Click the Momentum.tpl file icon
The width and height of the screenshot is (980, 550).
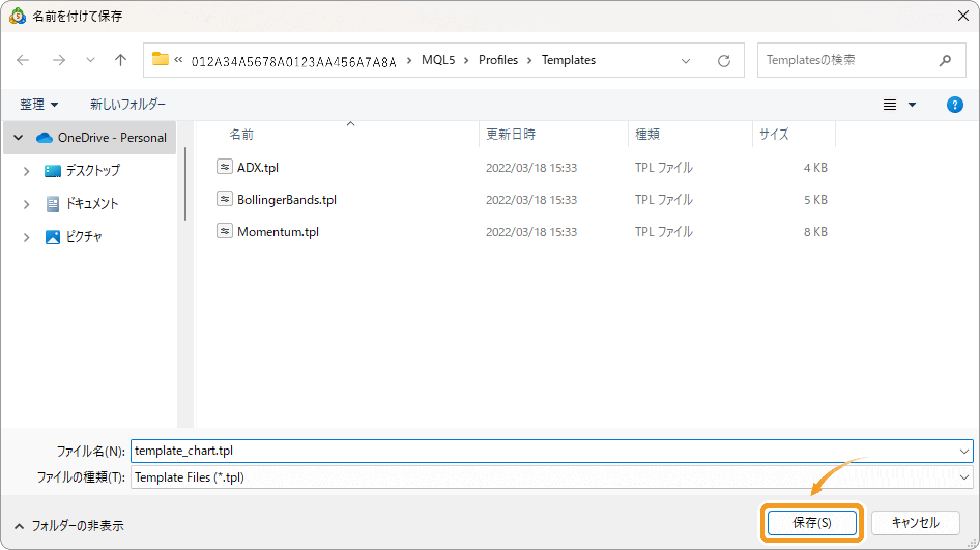[224, 231]
